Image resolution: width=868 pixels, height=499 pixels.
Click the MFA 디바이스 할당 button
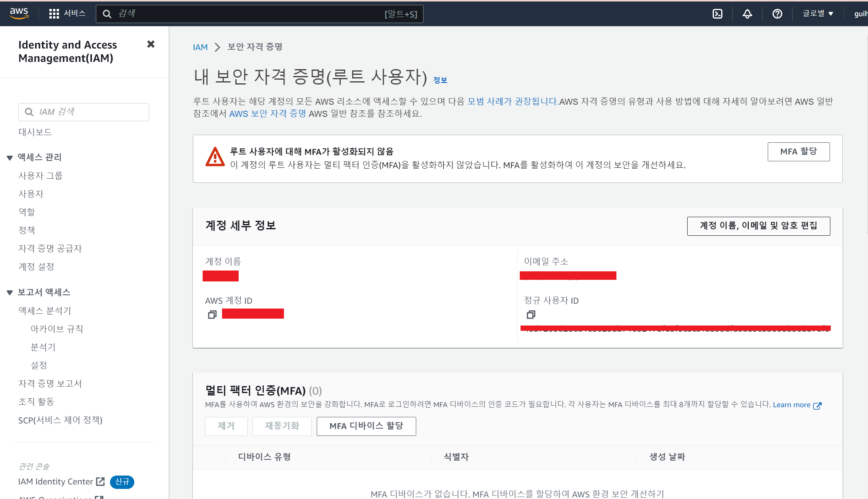coord(366,426)
